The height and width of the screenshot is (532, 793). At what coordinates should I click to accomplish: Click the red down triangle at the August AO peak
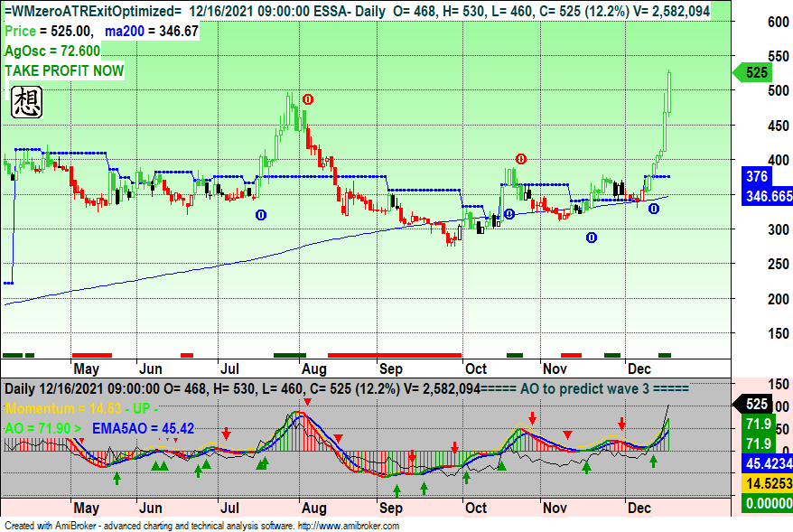pyautogui.click(x=307, y=402)
